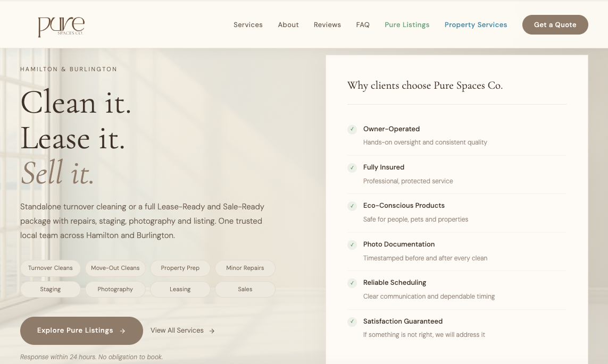The image size is (608, 364).
Task: Click the 'Standalone turnover cleaning' paragraph
Action: [x=143, y=221]
